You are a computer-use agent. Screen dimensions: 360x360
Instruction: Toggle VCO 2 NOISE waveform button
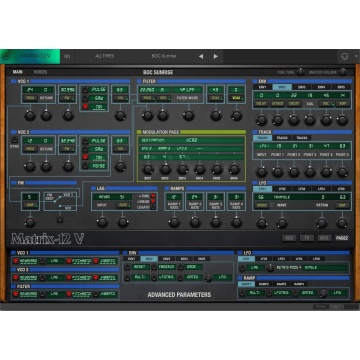86,166
